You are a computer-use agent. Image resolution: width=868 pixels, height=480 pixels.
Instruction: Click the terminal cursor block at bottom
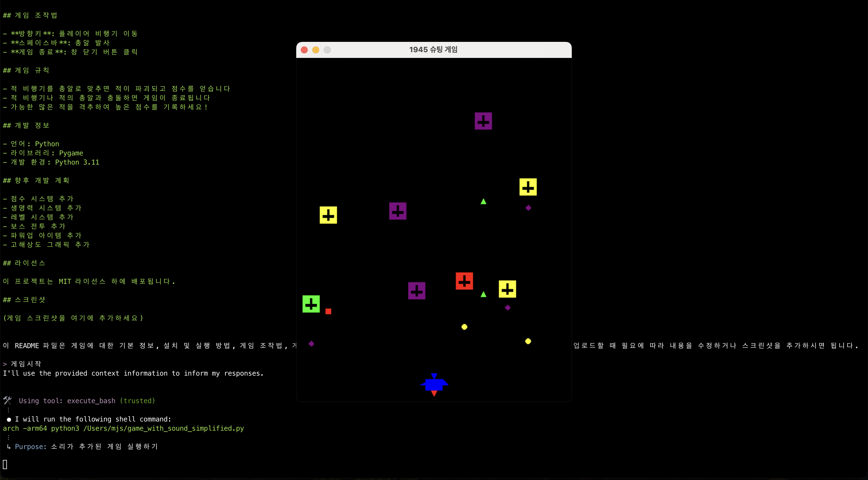5,464
